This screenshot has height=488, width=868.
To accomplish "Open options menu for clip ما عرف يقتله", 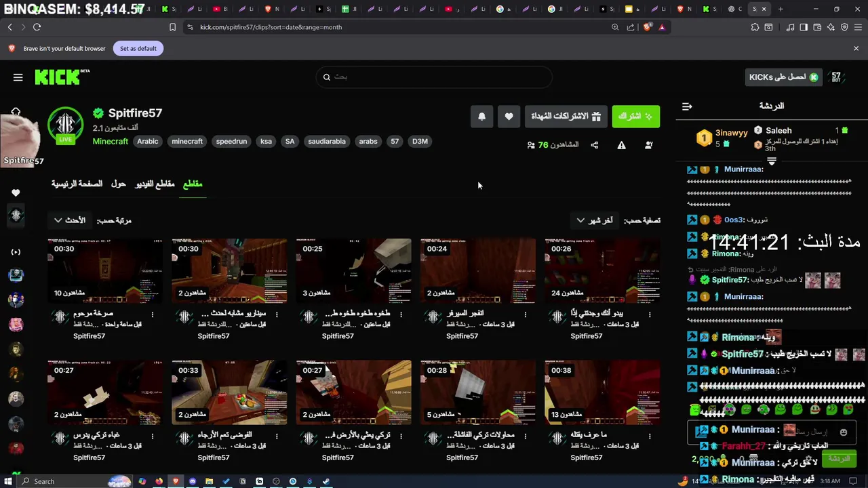I will (x=650, y=436).
